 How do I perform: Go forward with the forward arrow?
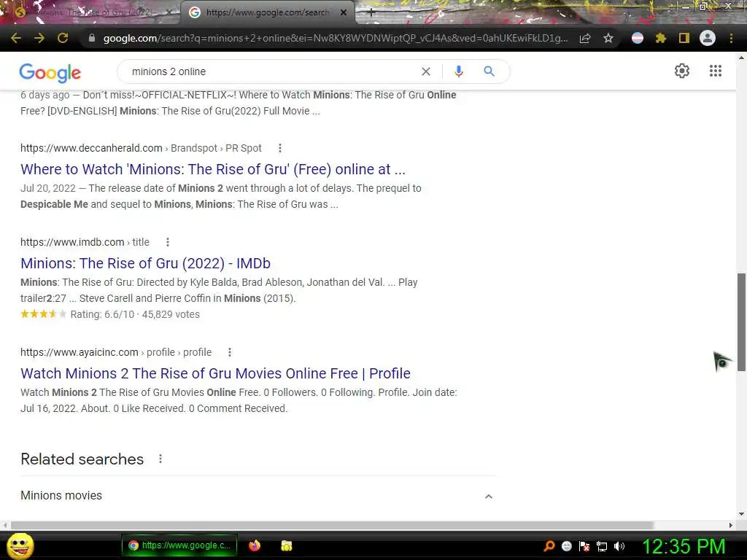tap(39, 38)
